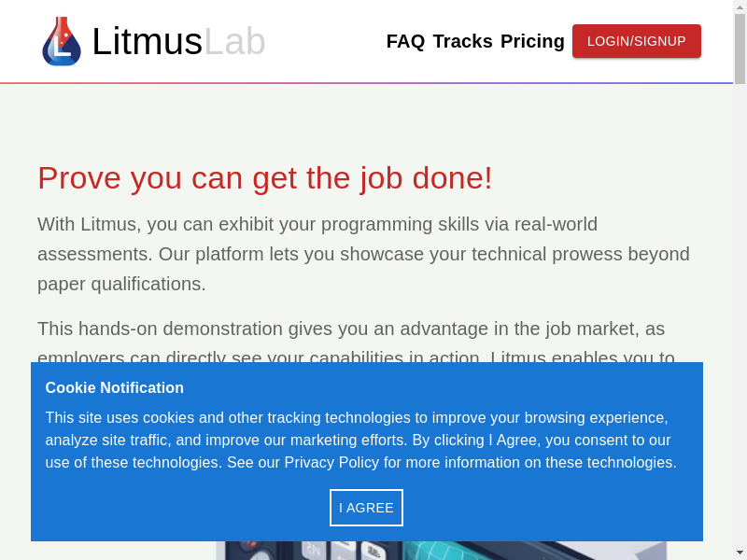Click the LitmusLab flask logo icon
The image size is (747, 560).
coord(62,41)
